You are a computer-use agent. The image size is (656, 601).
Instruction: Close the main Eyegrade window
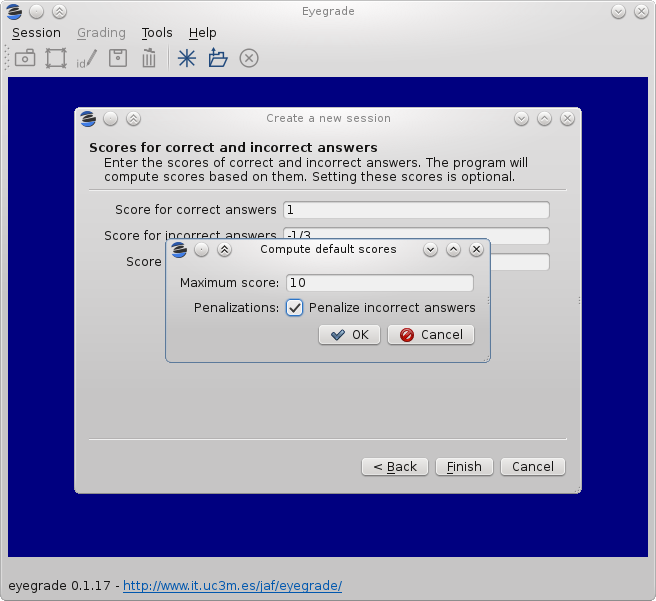coord(641,12)
